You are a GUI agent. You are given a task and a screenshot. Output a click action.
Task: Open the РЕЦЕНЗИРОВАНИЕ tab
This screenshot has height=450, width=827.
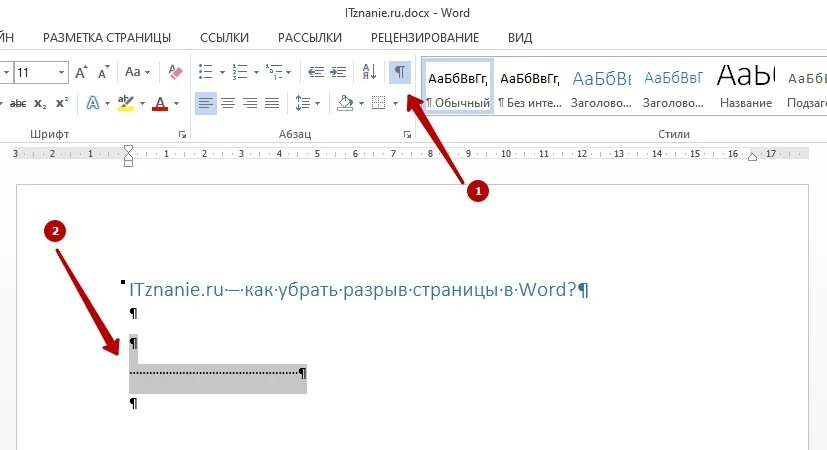pos(425,38)
